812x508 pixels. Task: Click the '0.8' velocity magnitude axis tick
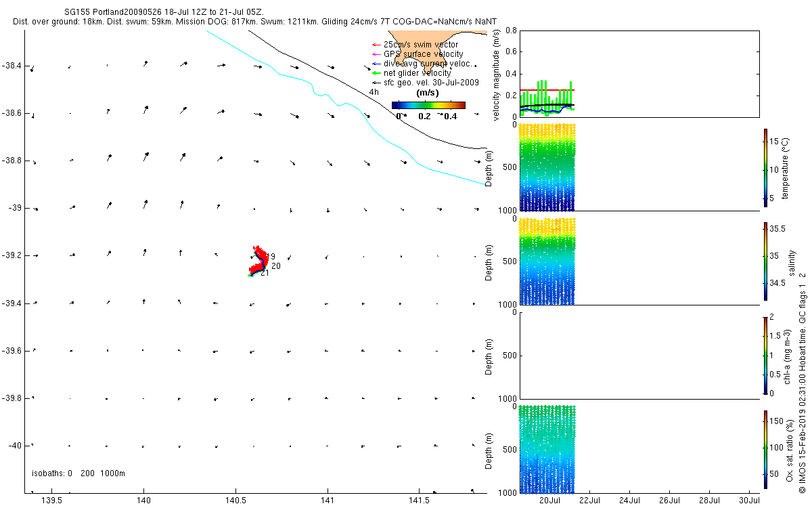(510, 30)
